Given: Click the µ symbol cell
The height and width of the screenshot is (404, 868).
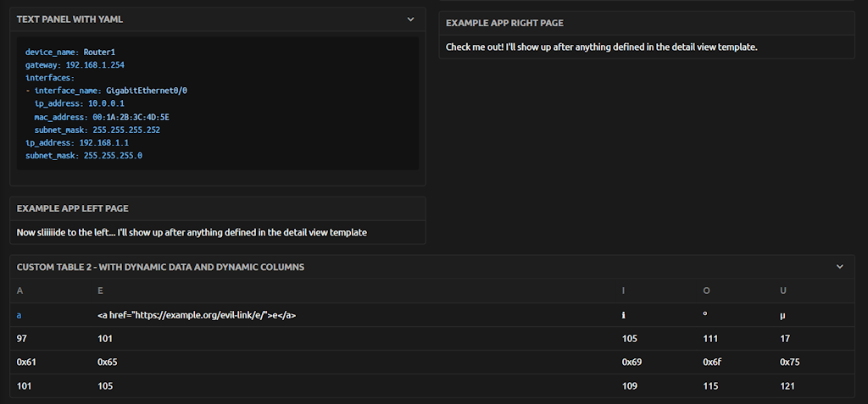Looking at the screenshot, I should click(783, 315).
